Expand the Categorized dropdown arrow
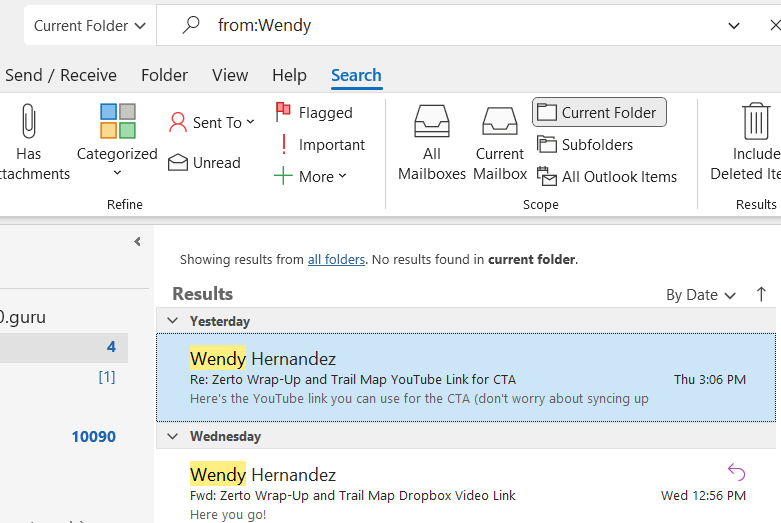The image size is (781, 523). click(x=117, y=173)
